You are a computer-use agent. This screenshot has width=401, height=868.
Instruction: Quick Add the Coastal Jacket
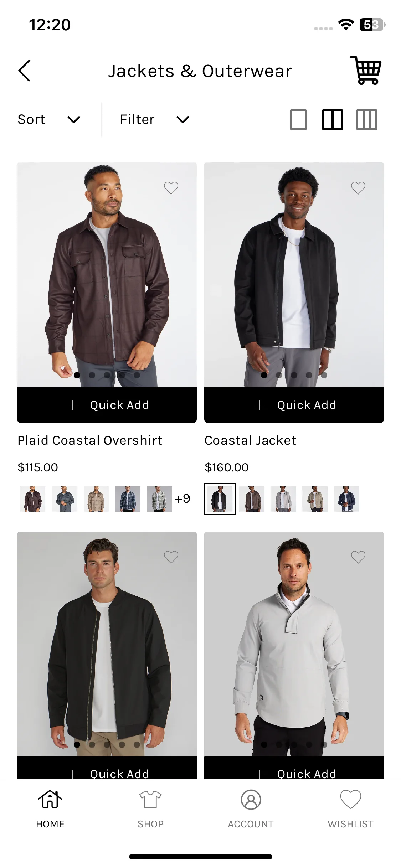click(294, 405)
